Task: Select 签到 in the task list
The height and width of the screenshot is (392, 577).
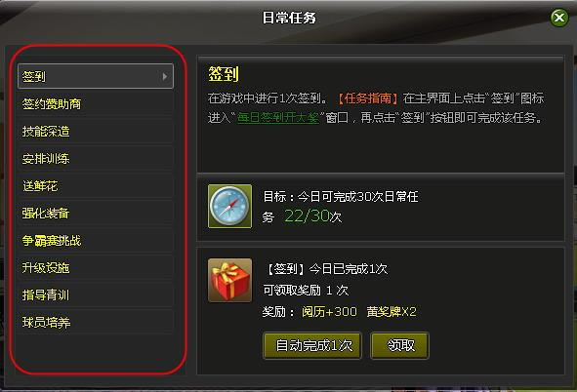Action: 96,76
